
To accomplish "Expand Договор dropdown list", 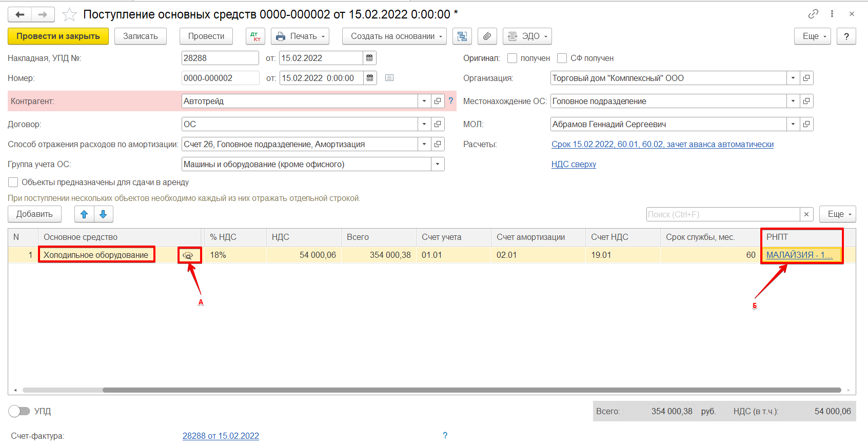I will [x=424, y=124].
